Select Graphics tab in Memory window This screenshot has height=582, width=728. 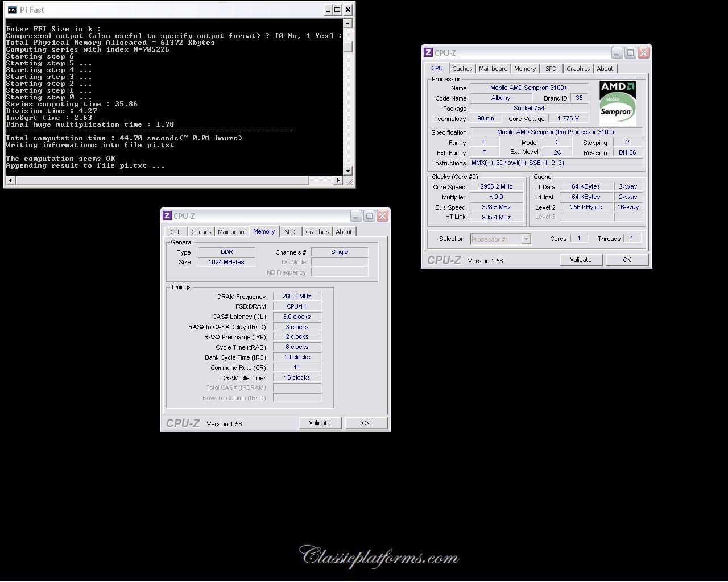[317, 232]
